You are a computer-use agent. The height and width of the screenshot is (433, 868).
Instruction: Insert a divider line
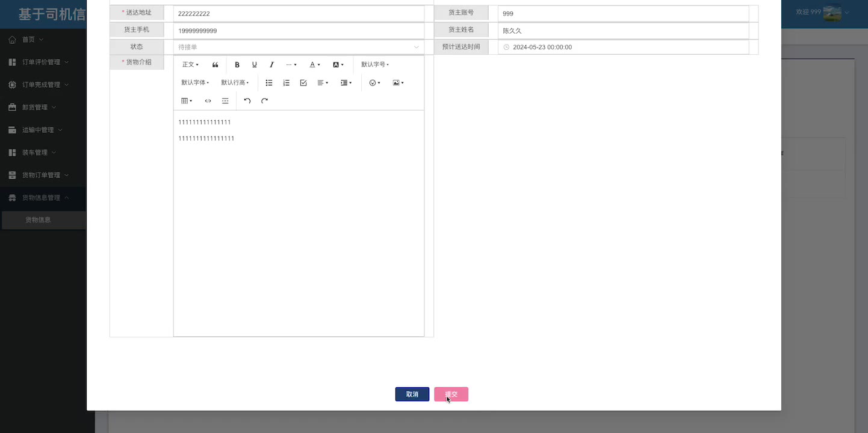point(225,101)
